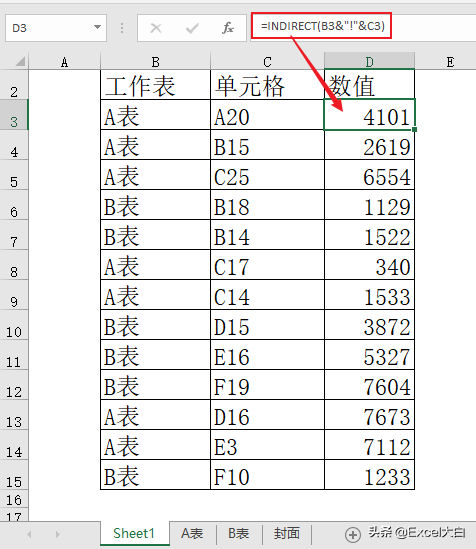Open the Insert Function fx icon

coord(228,28)
